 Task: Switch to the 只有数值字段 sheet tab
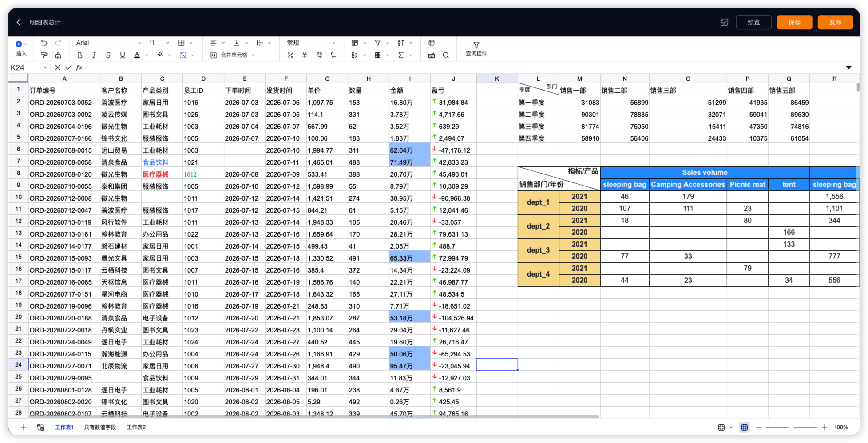tap(100, 427)
